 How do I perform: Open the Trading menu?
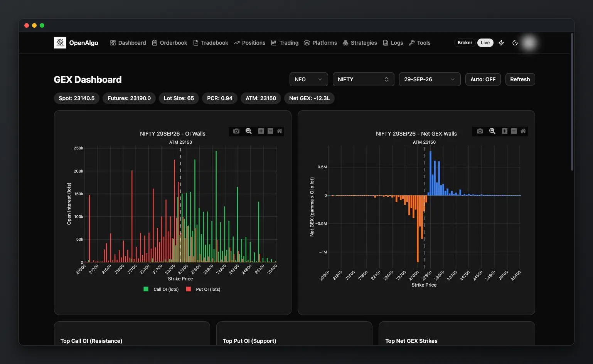click(285, 43)
